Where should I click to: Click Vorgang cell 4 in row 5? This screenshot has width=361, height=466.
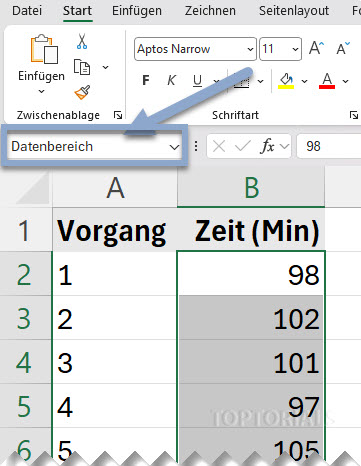115,406
